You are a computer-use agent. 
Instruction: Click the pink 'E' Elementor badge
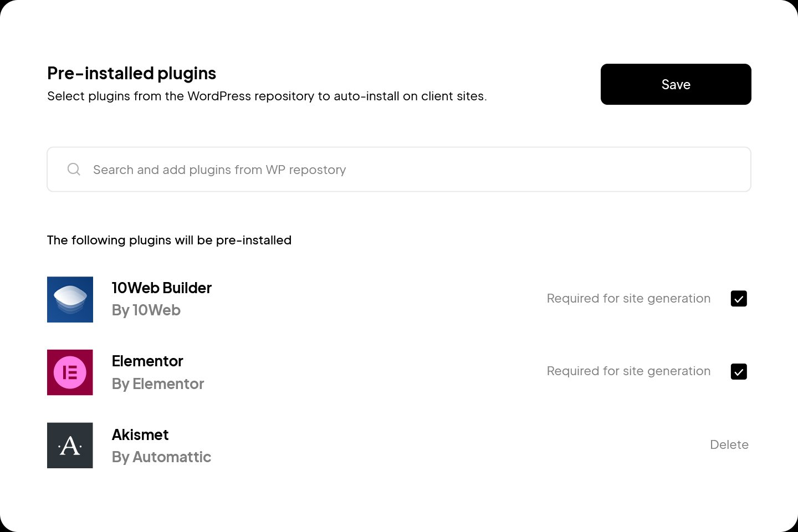(70, 372)
